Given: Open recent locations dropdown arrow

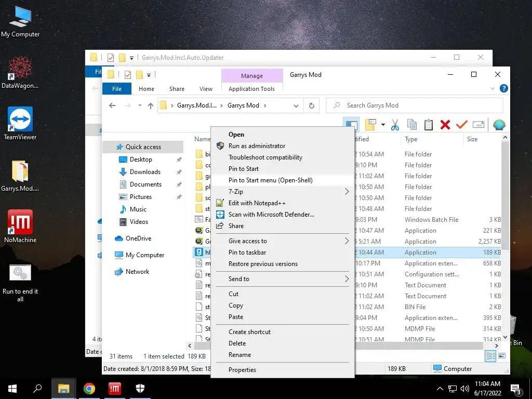Looking at the screenshot, I should [140, 105].
